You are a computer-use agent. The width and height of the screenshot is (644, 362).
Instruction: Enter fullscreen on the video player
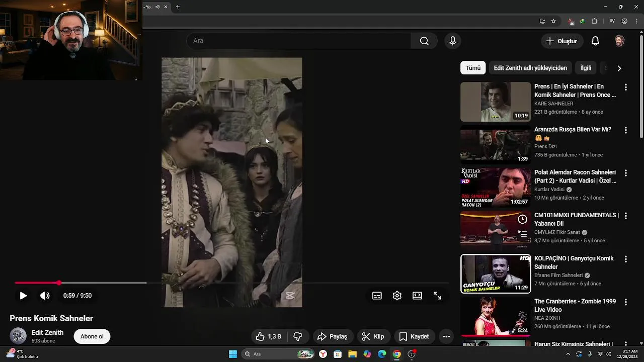point(437,296)
